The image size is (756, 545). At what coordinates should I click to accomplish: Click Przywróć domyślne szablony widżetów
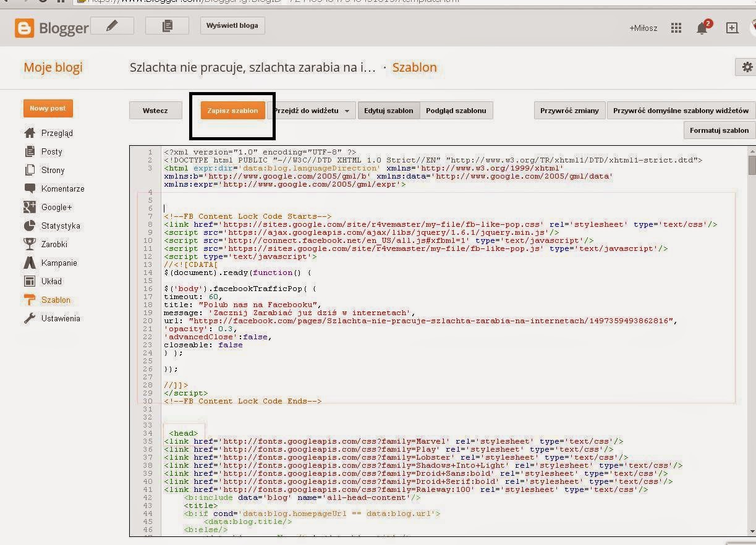681,111
